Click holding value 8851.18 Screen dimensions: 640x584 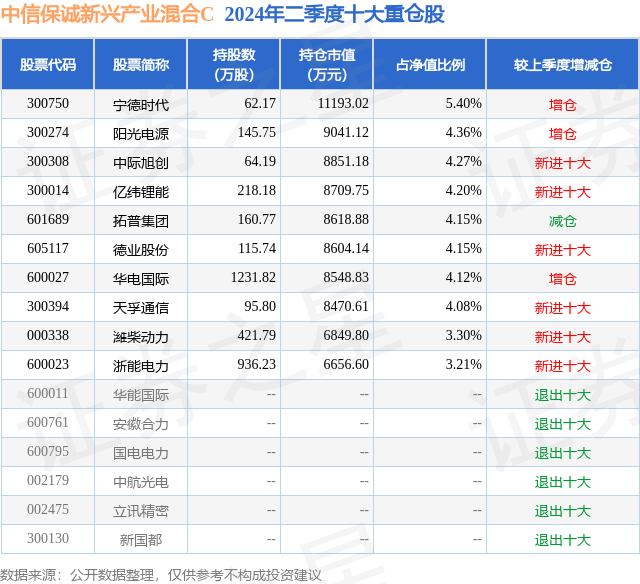(x=346, y=162)
